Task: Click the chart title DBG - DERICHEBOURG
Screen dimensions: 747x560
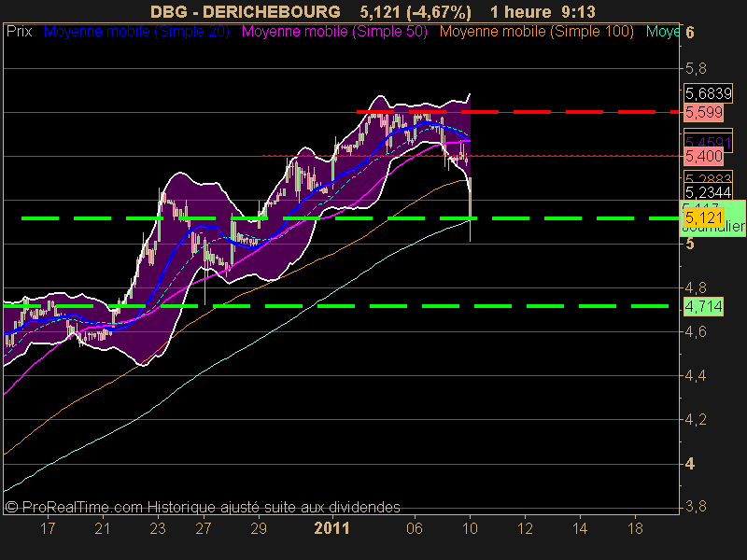Action: [246, 11]
